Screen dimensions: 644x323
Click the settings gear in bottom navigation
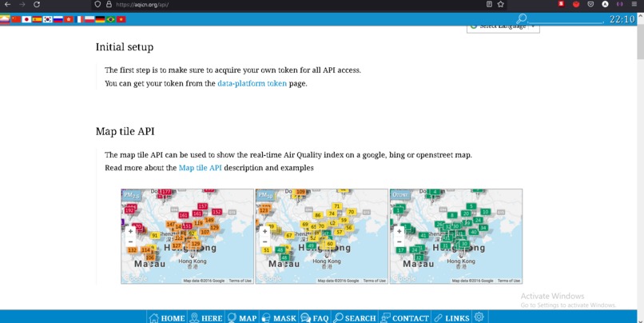point(479,317)
